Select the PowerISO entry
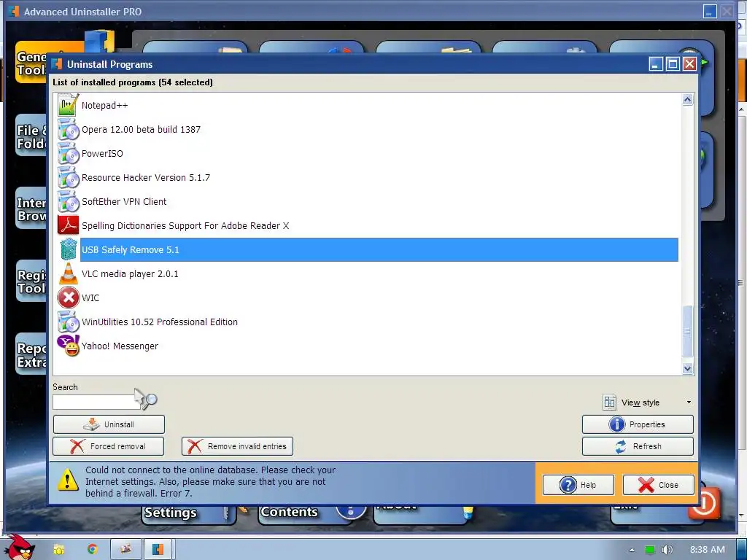This screenshot has height=560, width=747. 102,153
